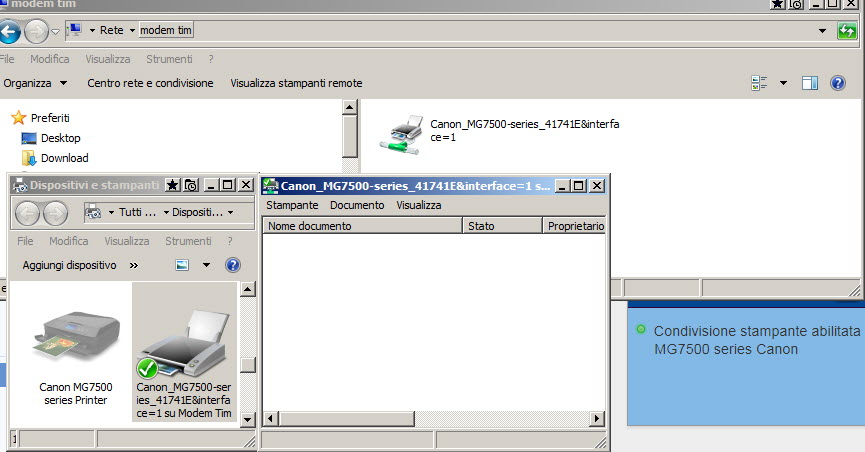Open Modifica menu in Dispositivi e stampanti

[x=68, y=241]
